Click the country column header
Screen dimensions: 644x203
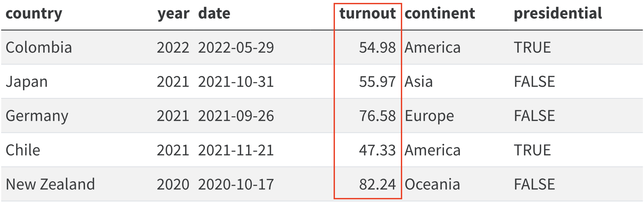pyautogui.click(x=34, y=14)
